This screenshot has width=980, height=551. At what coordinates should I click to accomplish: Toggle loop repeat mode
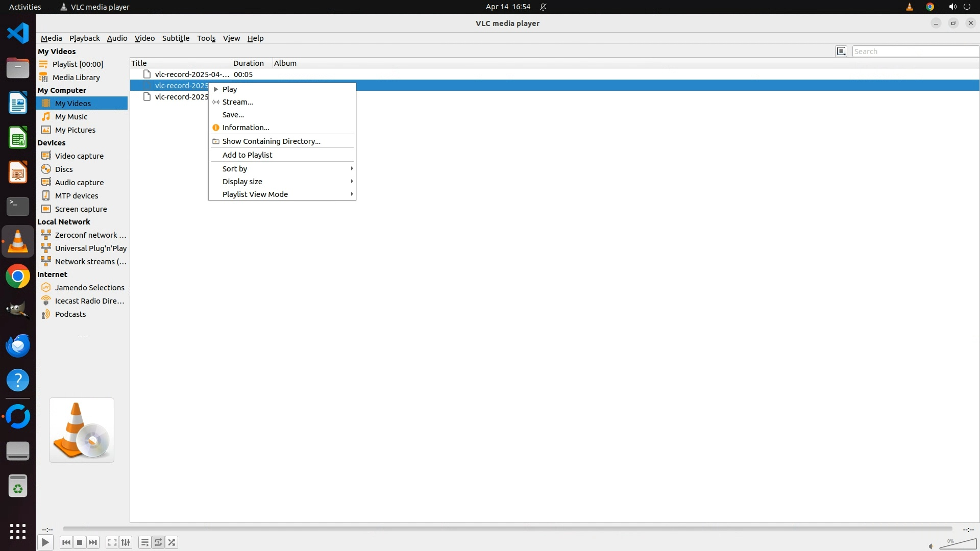[158, 542]
